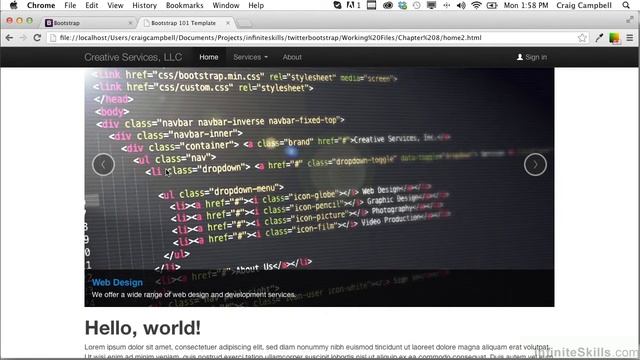This screenshot has width=640, height=360.
Task: Click the browser back arrow
Action: (x=9, y=38)
